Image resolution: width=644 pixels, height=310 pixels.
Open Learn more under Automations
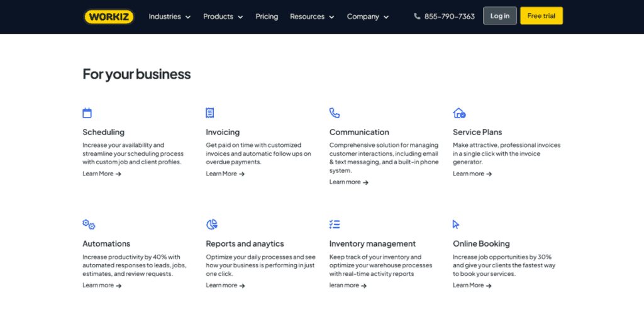tap(102, 285)
